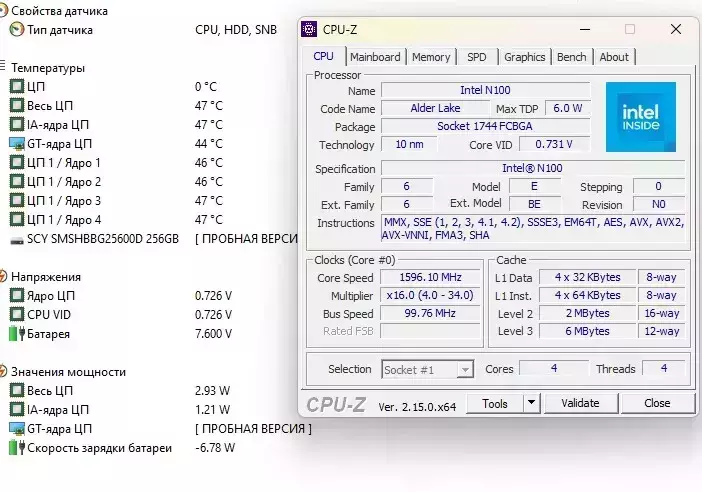
Task: Click the Core Speed value 1596.10 MHz
Action: (x=430, y=277)
